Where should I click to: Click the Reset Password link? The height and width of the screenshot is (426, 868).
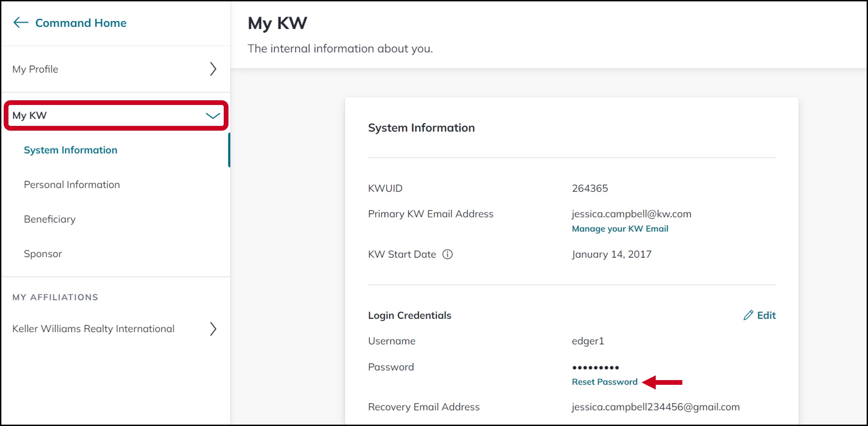tap(604, 382)
